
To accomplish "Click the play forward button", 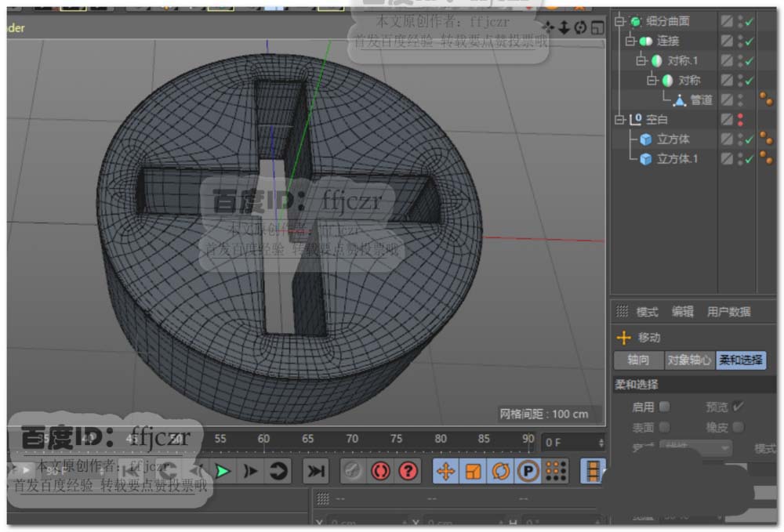I will coord(223,471).
